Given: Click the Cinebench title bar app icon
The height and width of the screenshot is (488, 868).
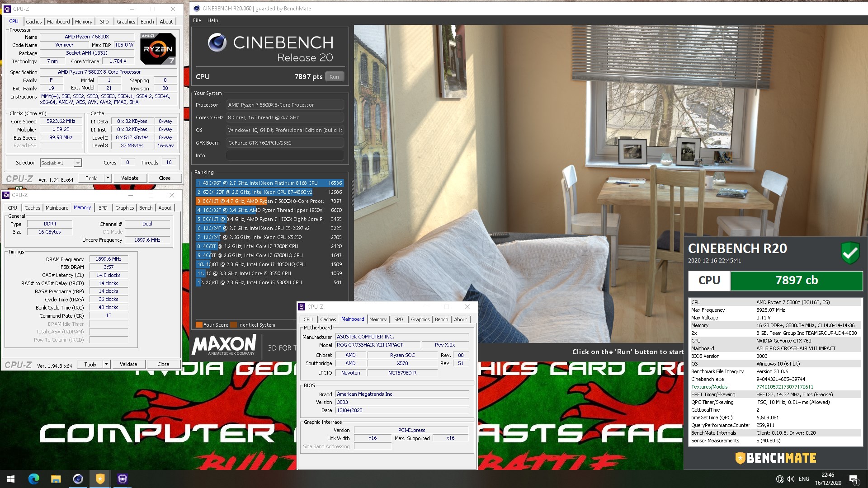Looking at the screenshot, I should click(x=197, y=8).
